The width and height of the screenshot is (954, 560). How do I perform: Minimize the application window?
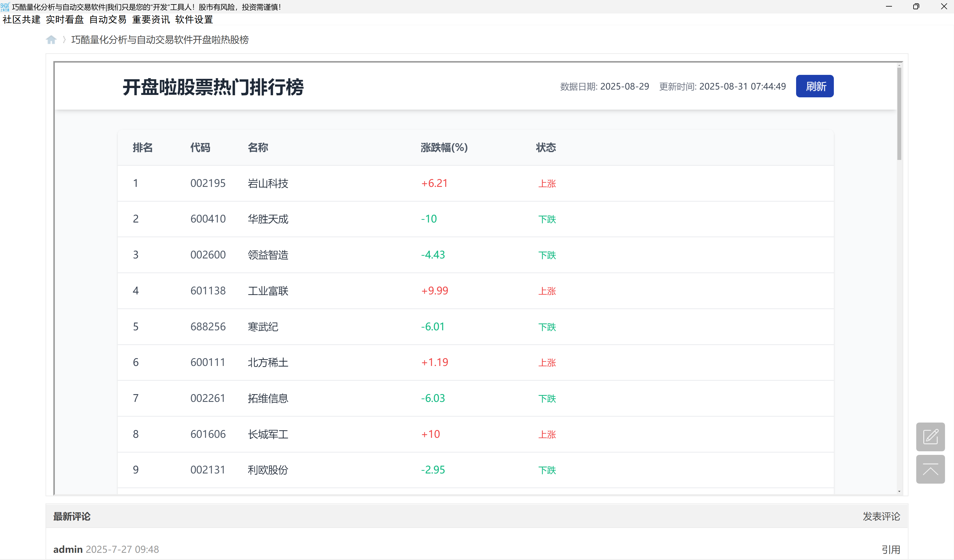889,6
